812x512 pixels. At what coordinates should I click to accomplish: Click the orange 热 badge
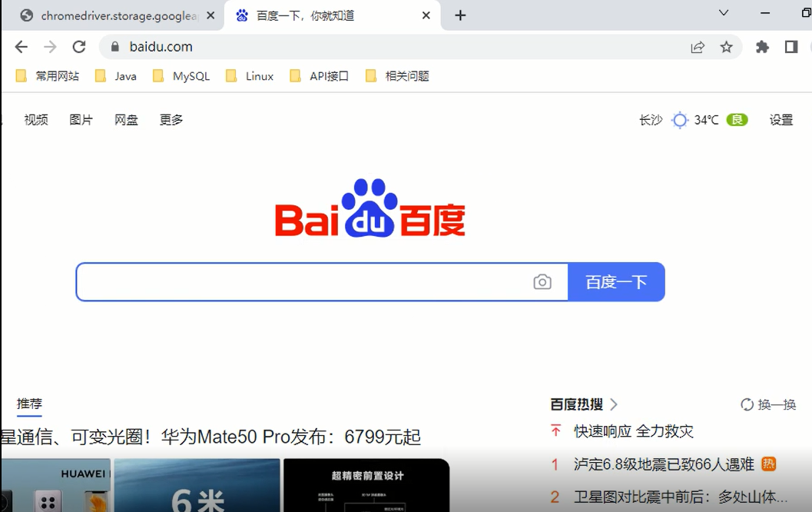(768, 464)
